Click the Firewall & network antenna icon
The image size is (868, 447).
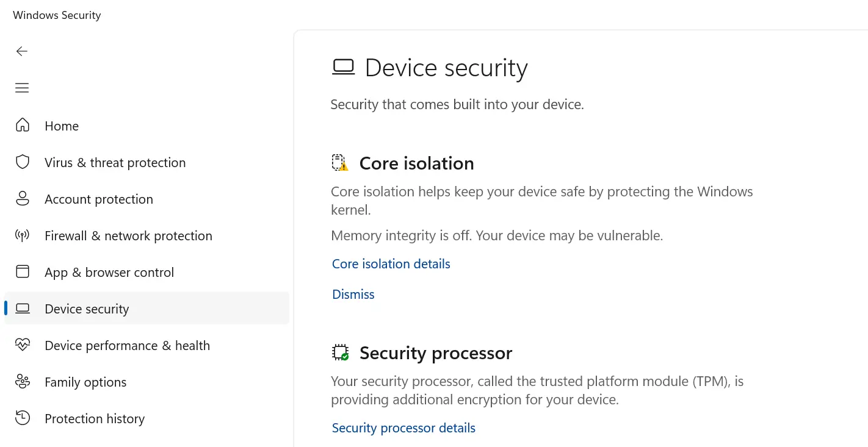[x=23, y=235]
